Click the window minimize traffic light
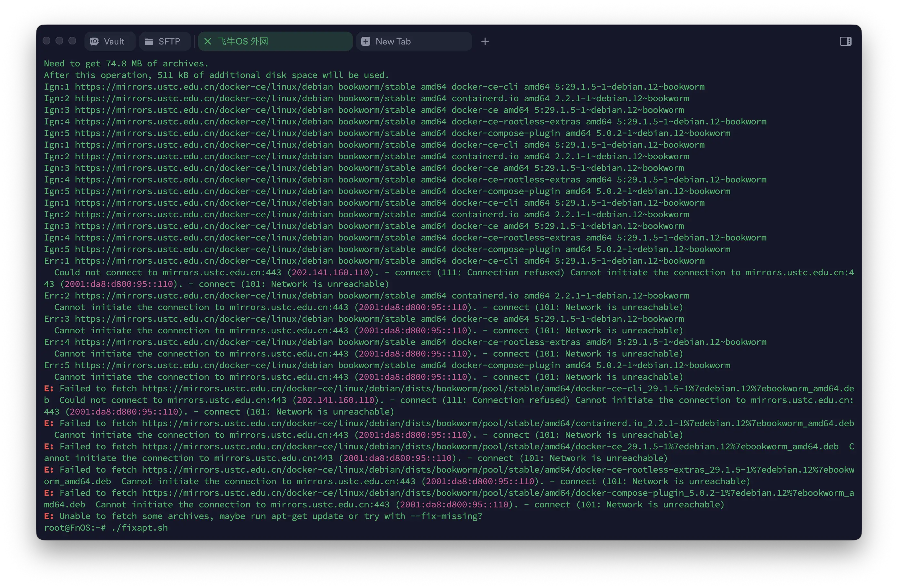Screen dimensions: 898x588 click(x=60, y=41)
